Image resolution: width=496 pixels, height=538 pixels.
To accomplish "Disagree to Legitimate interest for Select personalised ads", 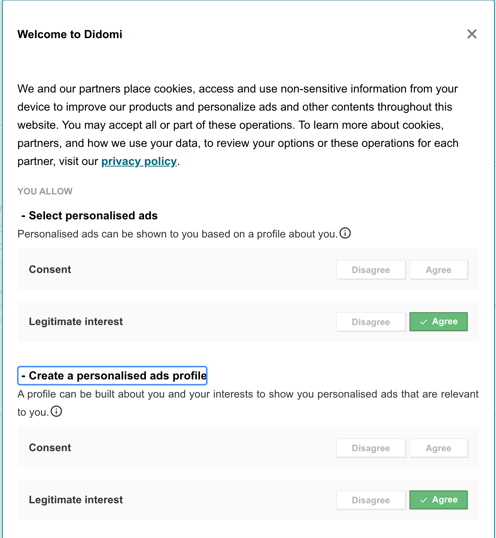I will pos(371,322).
